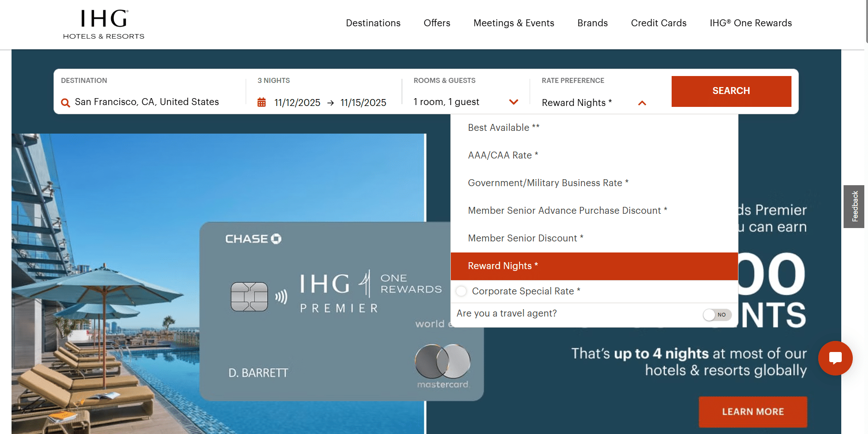Toggle the travel agent switch
Viewport: 868px width, 434px height.
[x=717, y=315]
